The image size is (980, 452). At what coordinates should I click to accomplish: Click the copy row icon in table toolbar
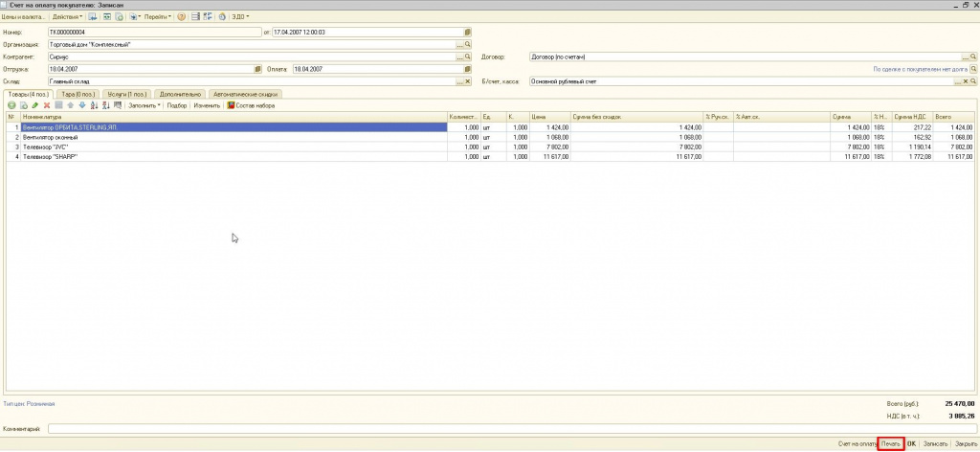[24, 105]
